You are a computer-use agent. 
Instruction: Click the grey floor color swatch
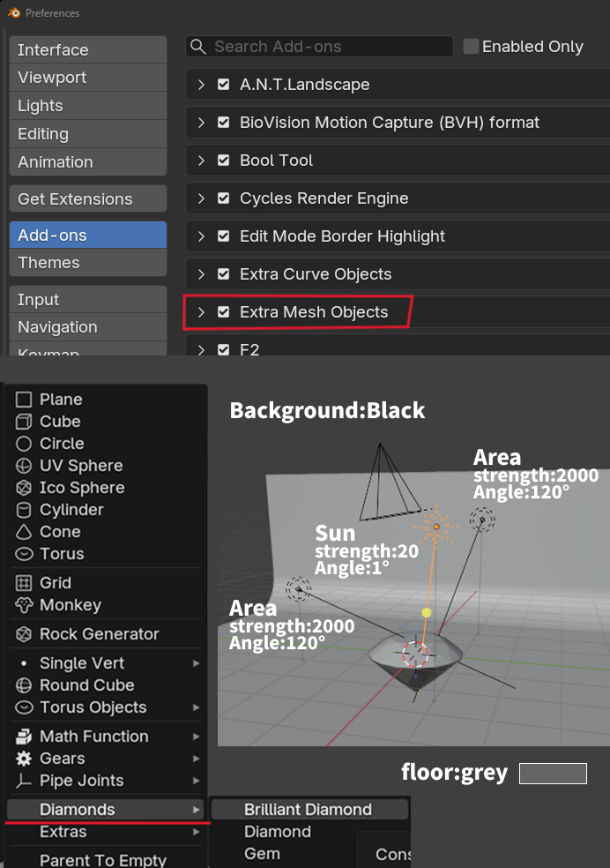tap(553, 774)
